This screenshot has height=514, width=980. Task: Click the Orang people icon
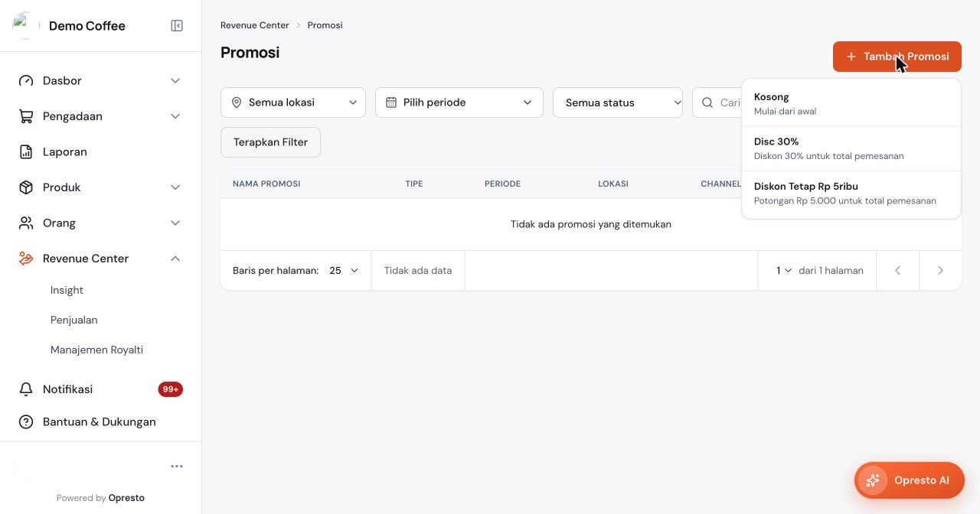pyautogui.click(x=26, y=223)
